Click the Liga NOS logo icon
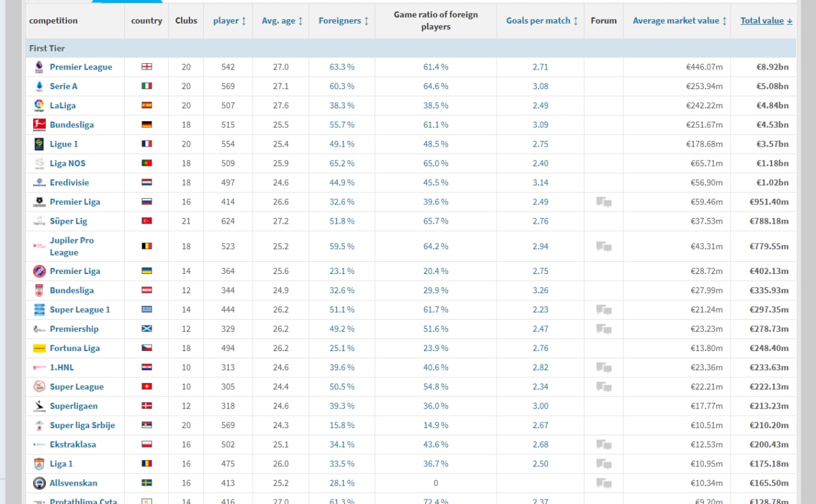Viewport: 816px width, 504px height. (x=40, y=163)
